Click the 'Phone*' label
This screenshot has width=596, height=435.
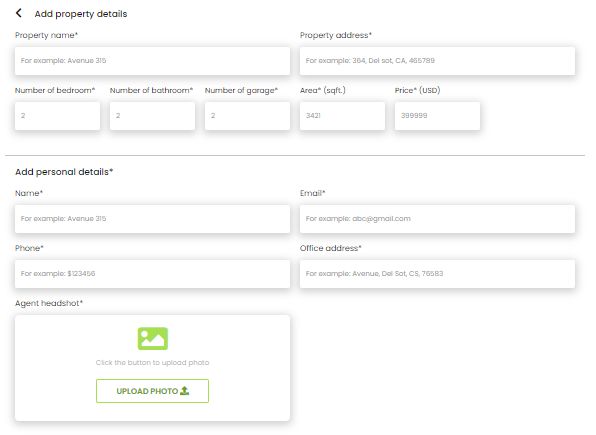[29, 248]
